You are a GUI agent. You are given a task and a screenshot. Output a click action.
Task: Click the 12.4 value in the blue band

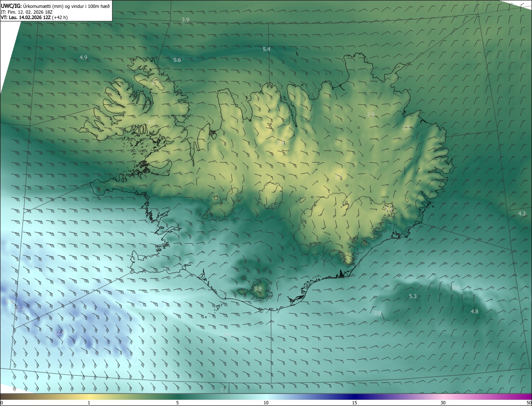click(x=61, y=332)
